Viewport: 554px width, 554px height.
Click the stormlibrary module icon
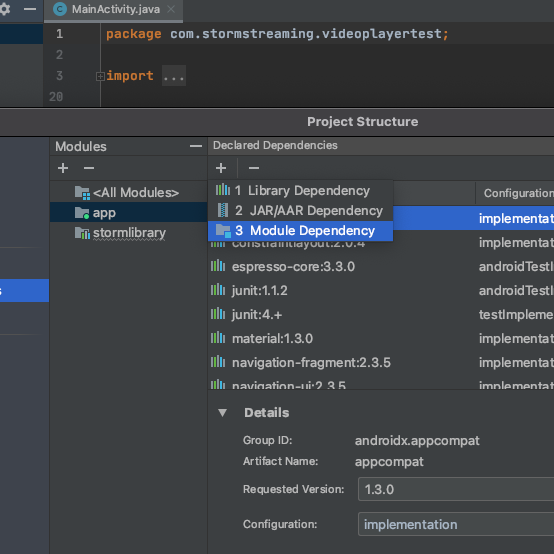[x=82, y=233]
